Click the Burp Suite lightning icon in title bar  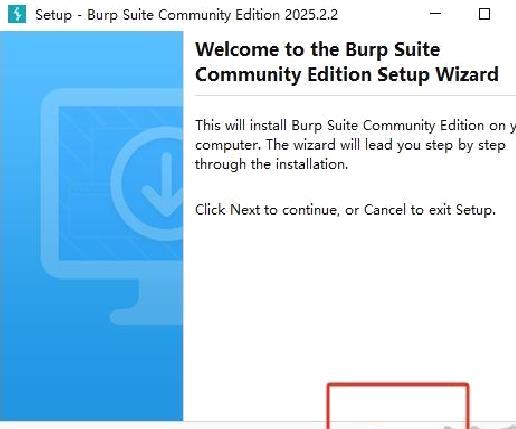(x=17, y=15)
